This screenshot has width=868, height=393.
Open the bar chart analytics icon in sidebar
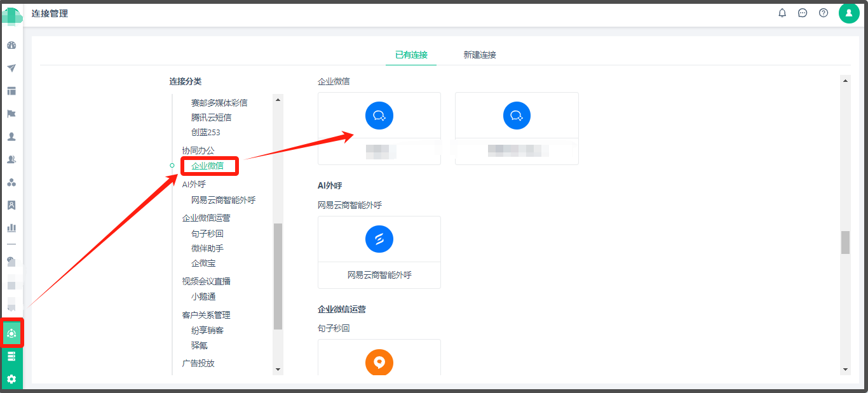pos(11,227)
